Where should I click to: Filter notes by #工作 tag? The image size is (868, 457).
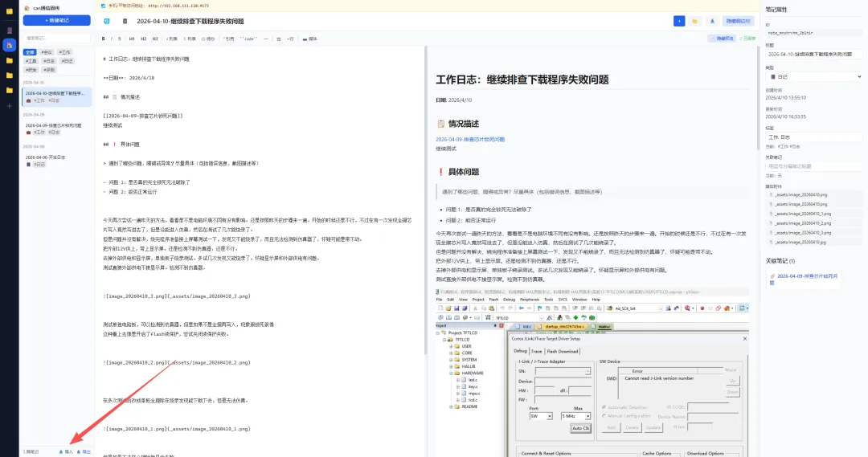[x=65, y=52]
